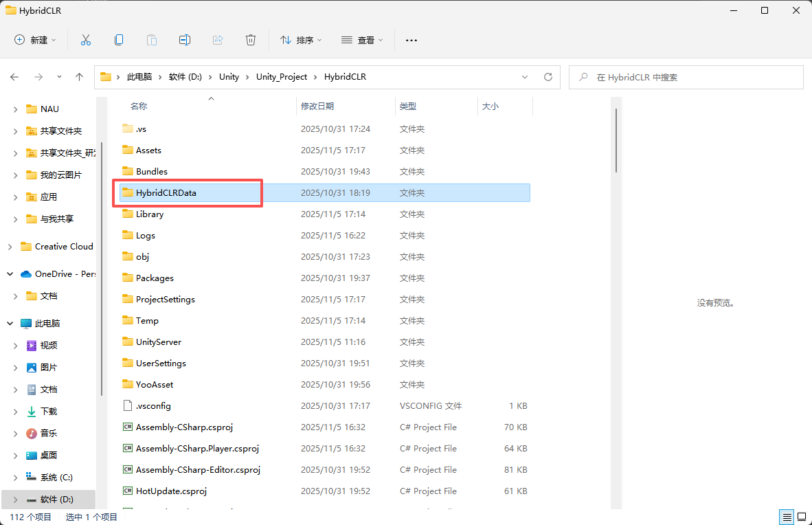Click the HotUpdate.csproj file icon
The height and width of the screenshot is (525, 812).
point(127,491)
